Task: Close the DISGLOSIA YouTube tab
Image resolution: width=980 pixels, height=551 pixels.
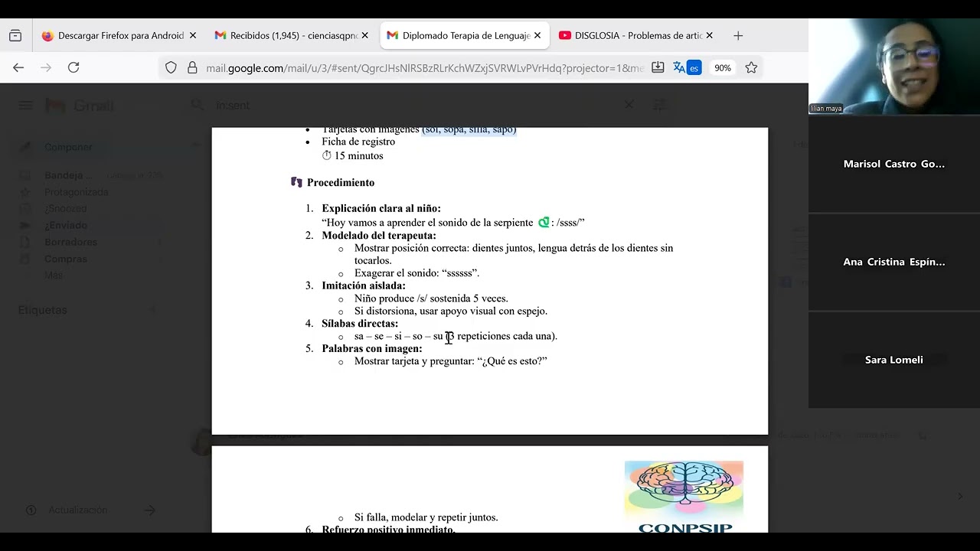Action: 710,35
